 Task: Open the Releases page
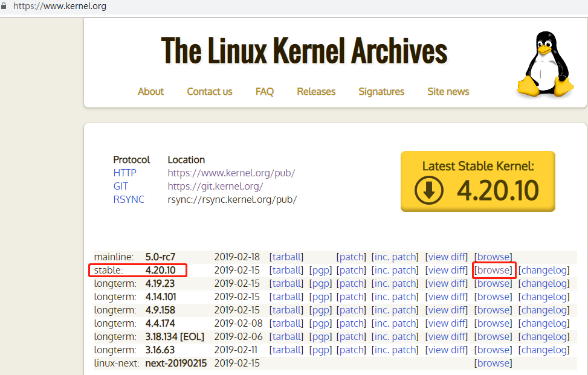pyautogui.click(x=316, y=91)
